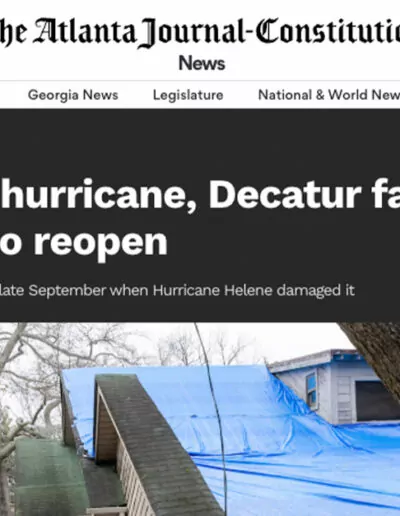Viewport: 400px width, 516px height.
Task: Click the tree trunk in photo corner
Action: [x=375, y=355]
